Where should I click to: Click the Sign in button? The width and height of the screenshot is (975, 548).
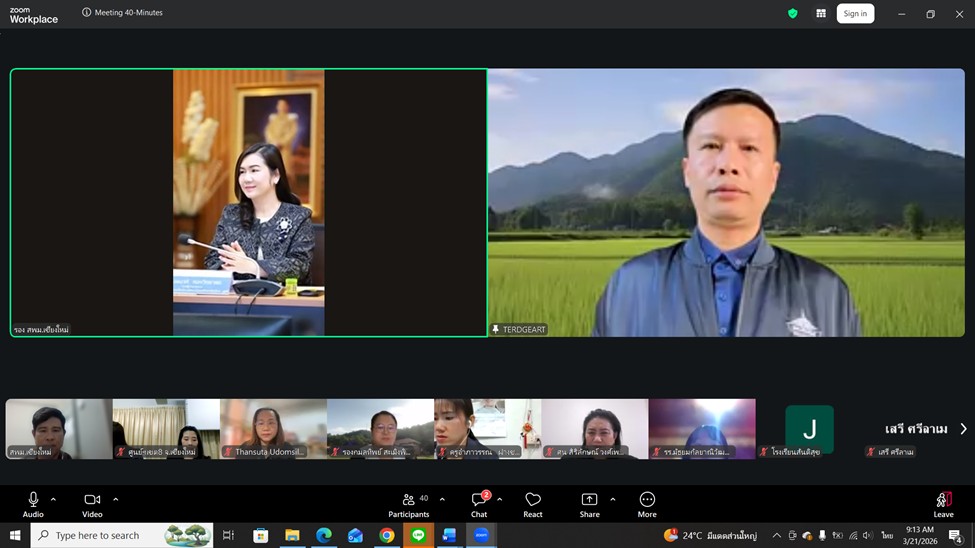click(855, 14)
